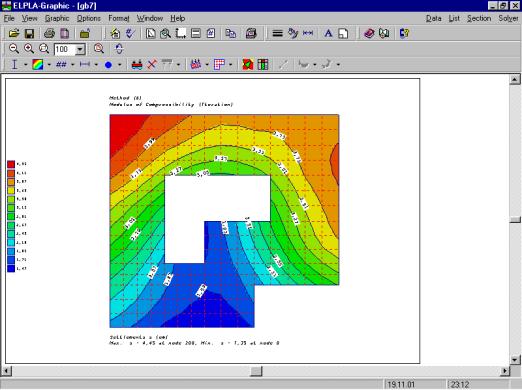
Task: Click the Print icon in toolbar
Action: click(49, 33)
